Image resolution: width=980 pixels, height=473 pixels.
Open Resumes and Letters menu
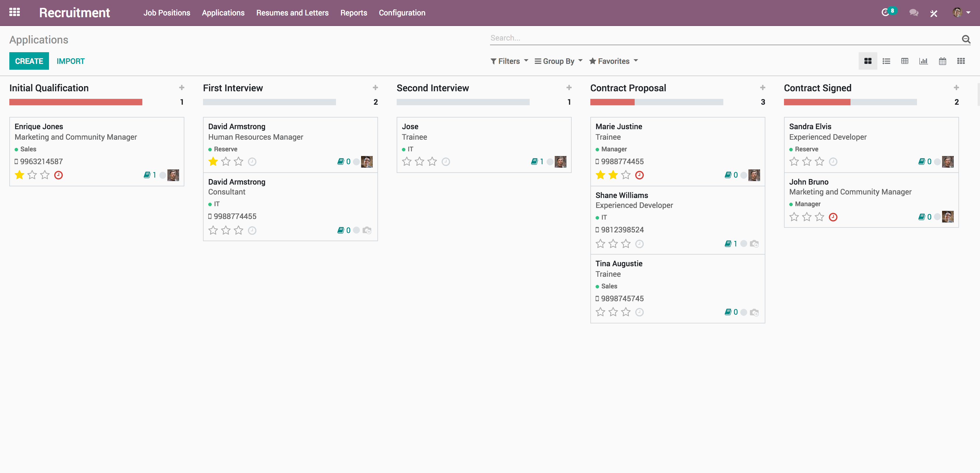coord(292,13)
